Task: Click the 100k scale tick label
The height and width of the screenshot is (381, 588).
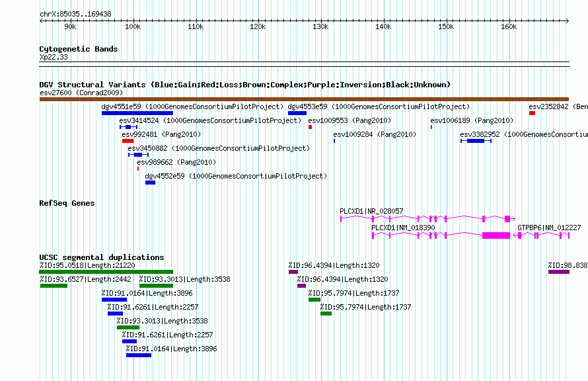Action: pyautogui.click(x=133, y=26)
